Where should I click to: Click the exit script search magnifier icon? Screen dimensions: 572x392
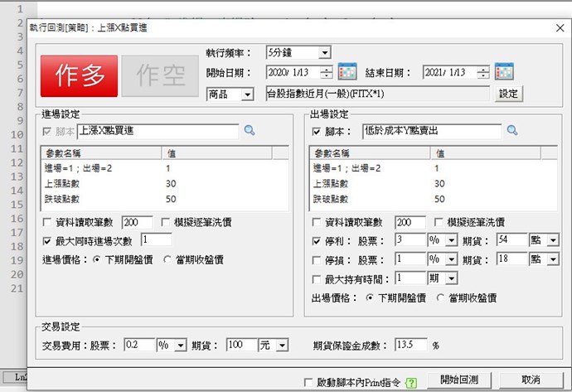click(x=512, y=130)
